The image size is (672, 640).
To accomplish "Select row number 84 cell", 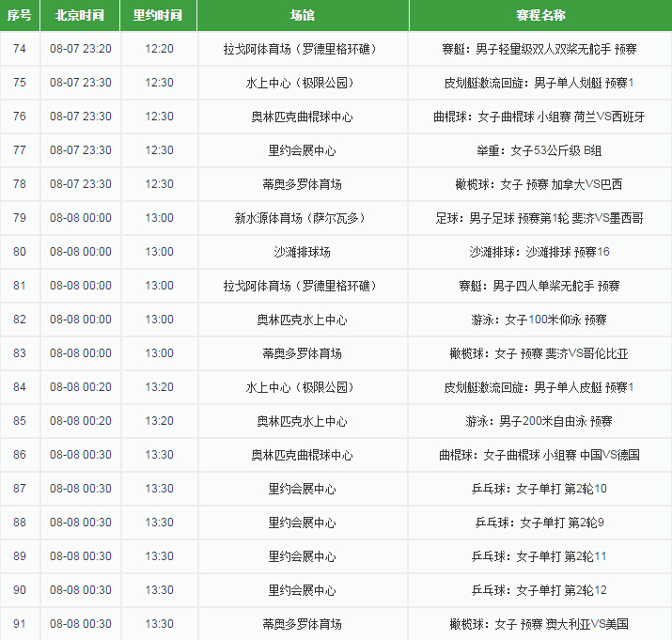I will coord(20,387).
